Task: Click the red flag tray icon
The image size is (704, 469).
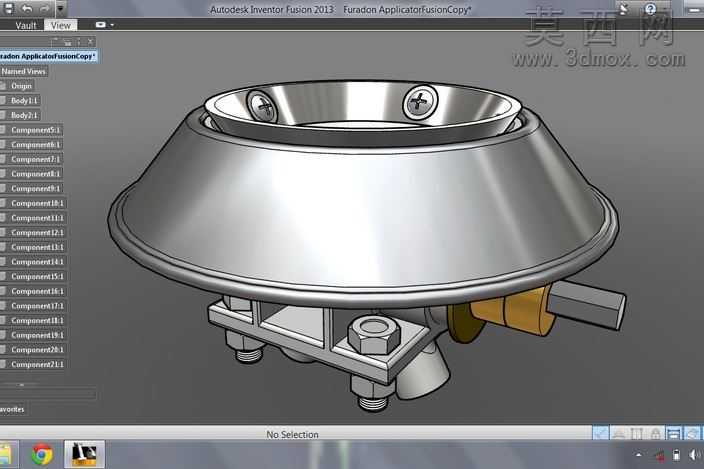Action: click(659, 456)
